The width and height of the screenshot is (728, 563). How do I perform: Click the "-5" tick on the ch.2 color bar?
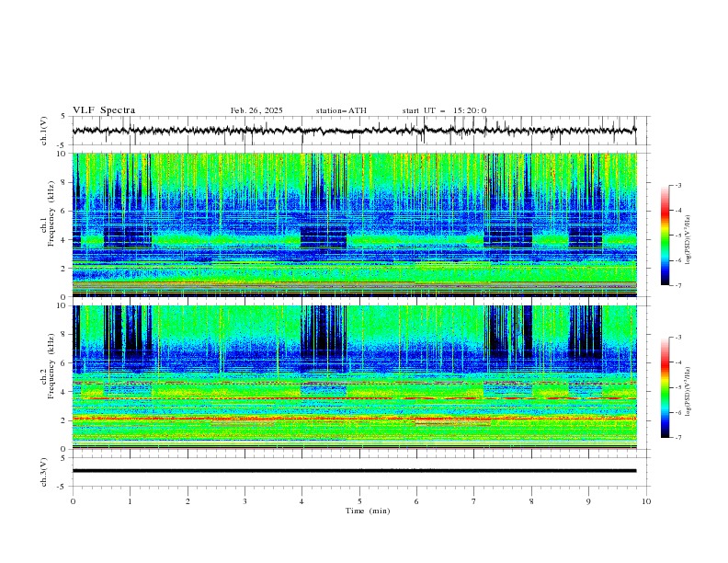click(x=678, y=387)
